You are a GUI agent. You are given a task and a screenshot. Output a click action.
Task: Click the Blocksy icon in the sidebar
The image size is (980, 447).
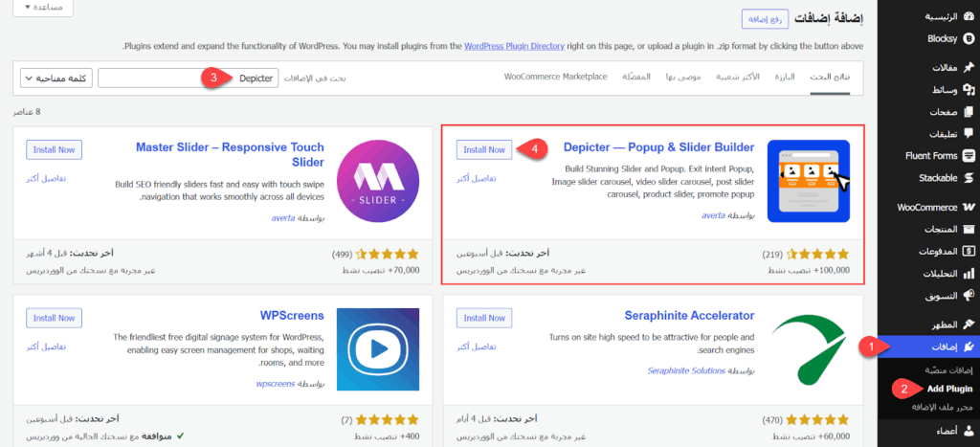[969, 38]
